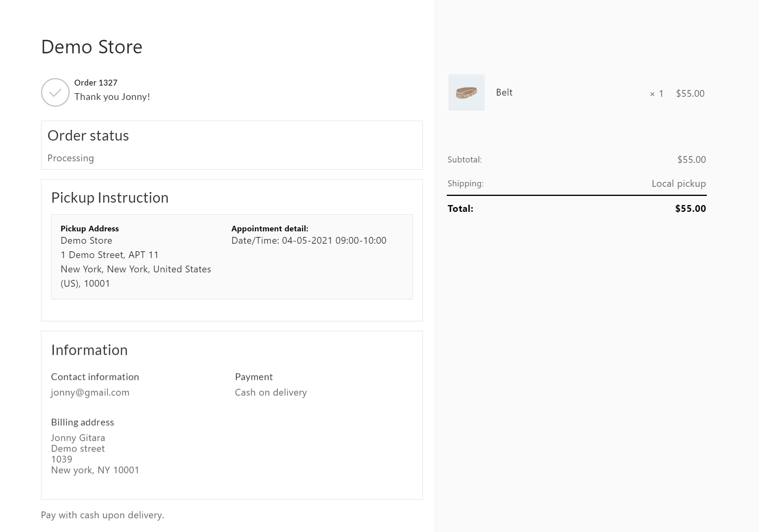Click the Demo Store title heading

(x=92, y=47)
